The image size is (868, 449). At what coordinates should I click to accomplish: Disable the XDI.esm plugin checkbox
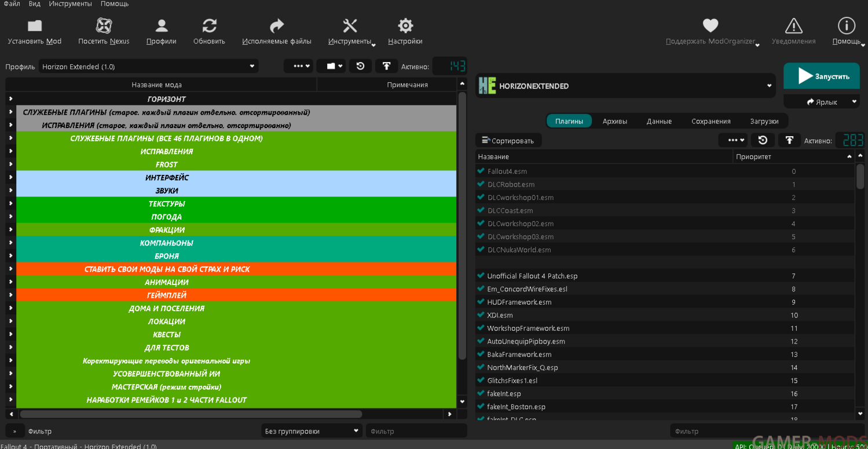(481, 315)
